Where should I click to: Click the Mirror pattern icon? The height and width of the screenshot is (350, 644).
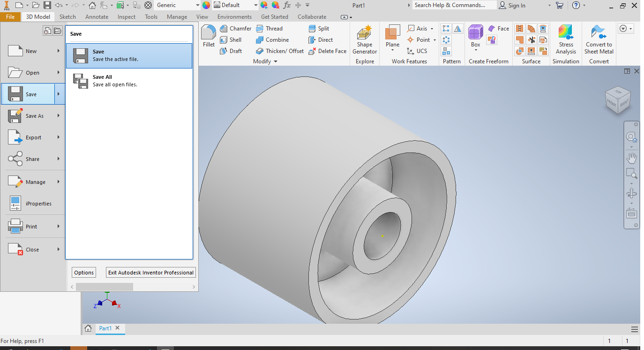[x=458, y=29]
